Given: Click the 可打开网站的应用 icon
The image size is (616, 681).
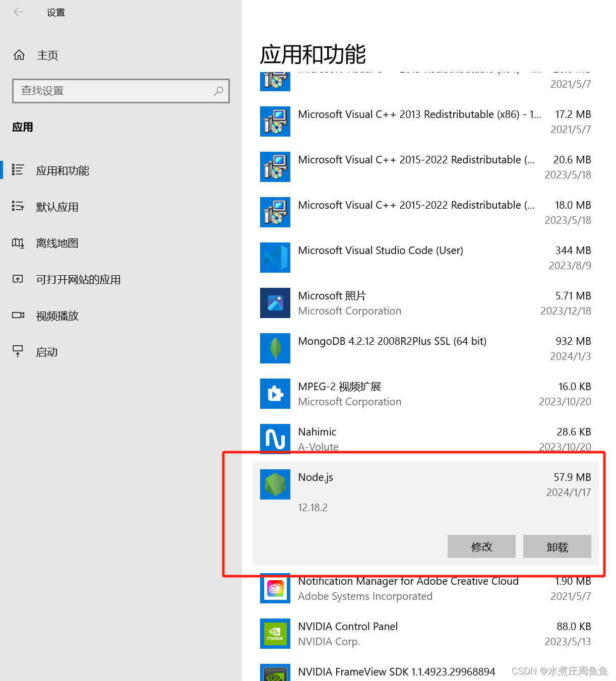Looking at the screenshot, I should click(18, 279).
